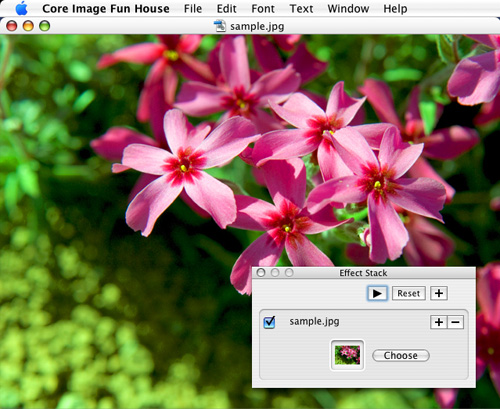500x409 pixels.
Task: Click the Reset button
Action: [x=408, y=293]
